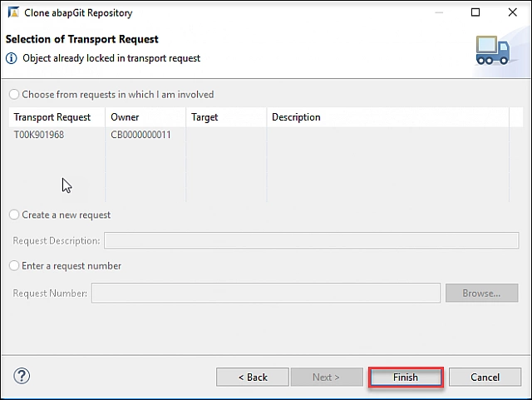Maximize the Clone abapGit Repository window
Viewport: 532px width, 400px height.
[475, 12]
